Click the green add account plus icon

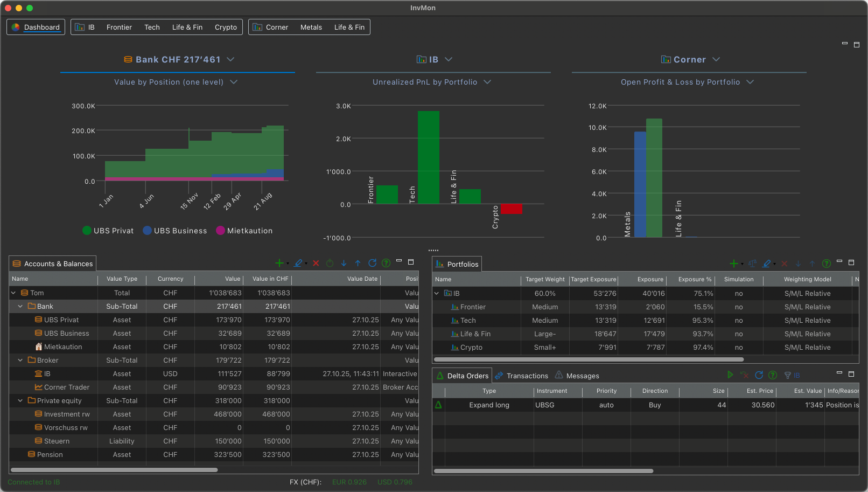tap(279, 264)
